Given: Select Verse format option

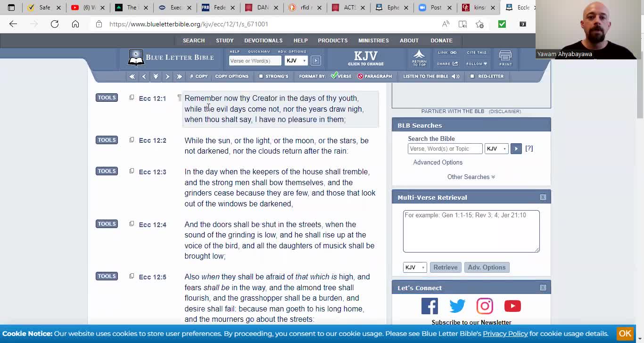Looking at the screenshot, I should 341,76.
